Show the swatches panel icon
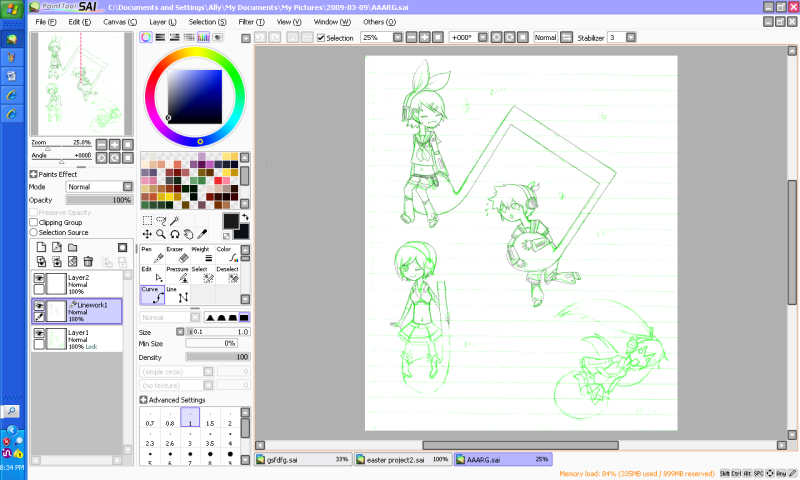800x480 pixels. 203,37
